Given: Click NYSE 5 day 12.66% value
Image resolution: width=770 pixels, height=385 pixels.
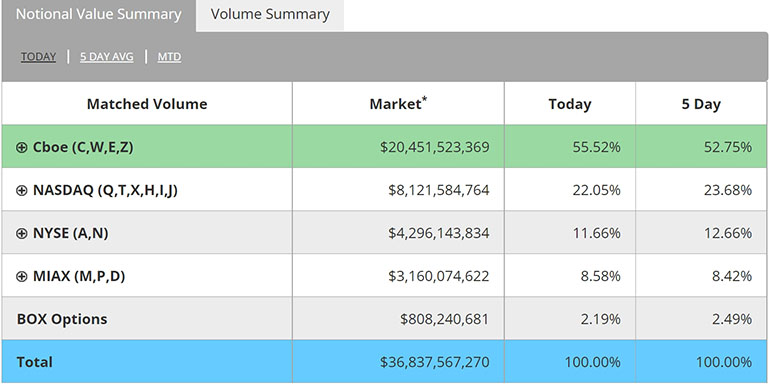Looking at the screenshot, I should [728, 233].
